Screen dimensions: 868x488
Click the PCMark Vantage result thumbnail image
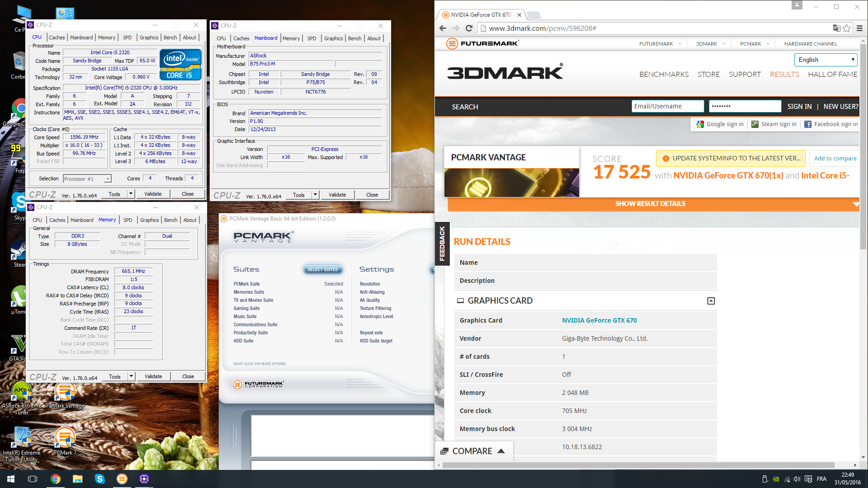click(x=511, y=183)
